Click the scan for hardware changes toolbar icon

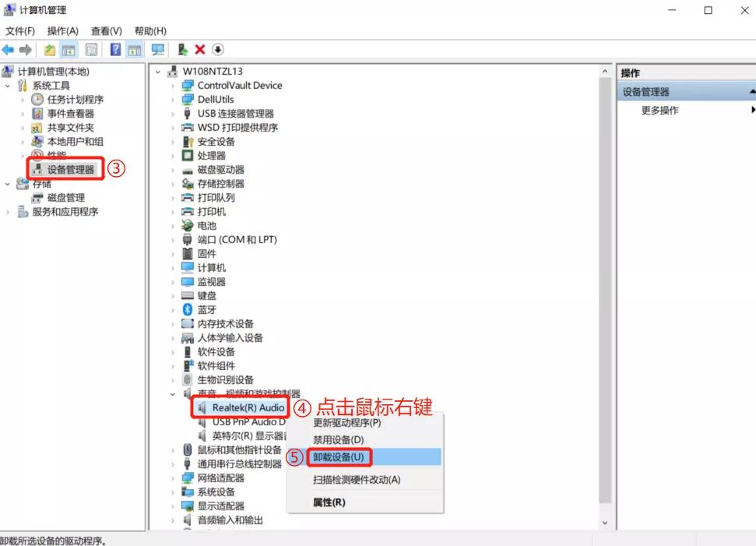tap(216, 49)
